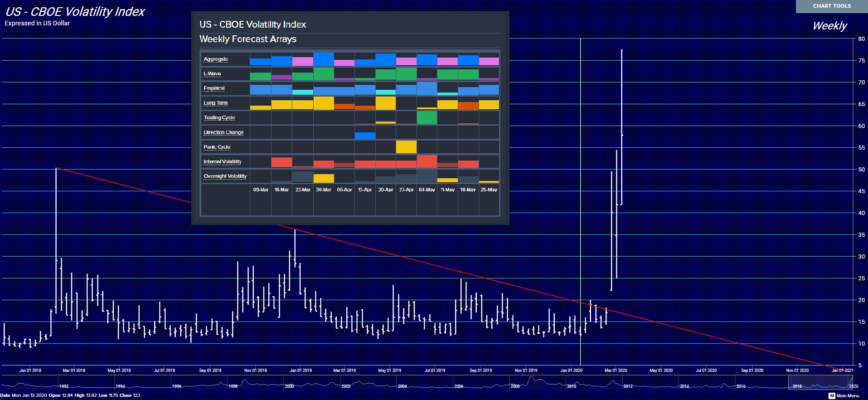Image resolution: width=868 pixels, height=400 pixels.
Task: Click the green Trading Cycle bar for 04-May
Action: [427, 117]
